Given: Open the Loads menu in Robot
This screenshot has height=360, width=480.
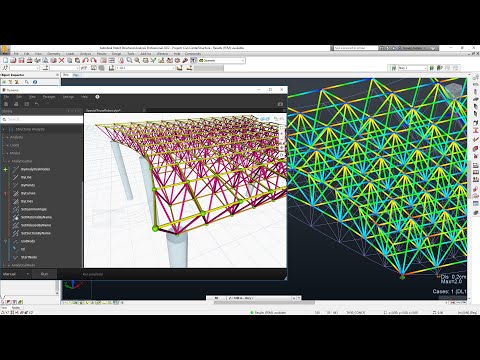Looking at the screenshot, I should pos(70,54).
